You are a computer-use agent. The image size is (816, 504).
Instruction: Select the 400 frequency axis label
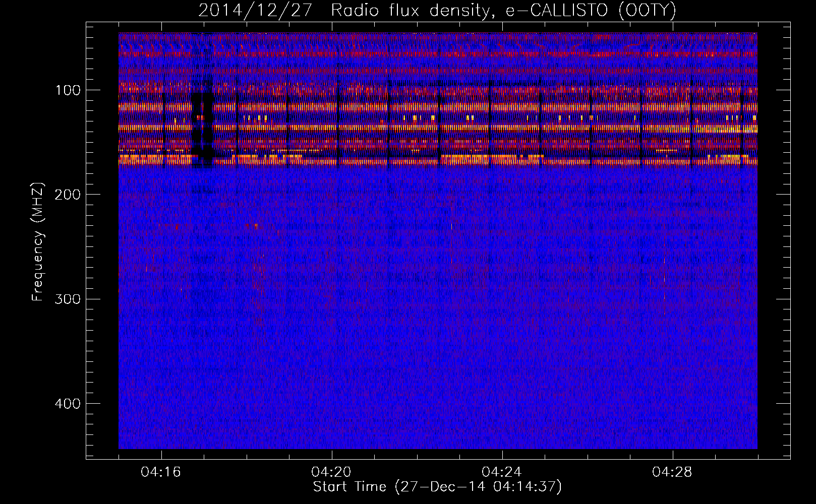point(68,404)
